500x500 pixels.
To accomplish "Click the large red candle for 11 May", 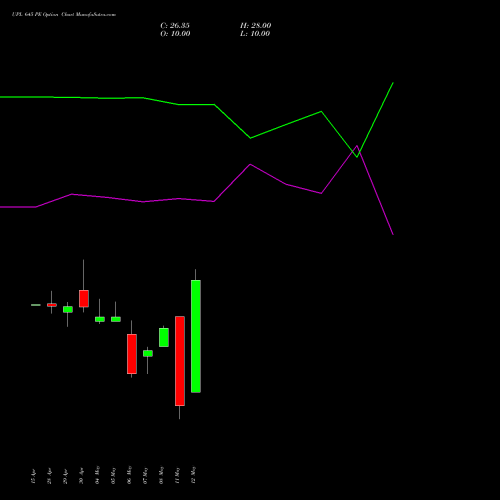I will point(180,361).
